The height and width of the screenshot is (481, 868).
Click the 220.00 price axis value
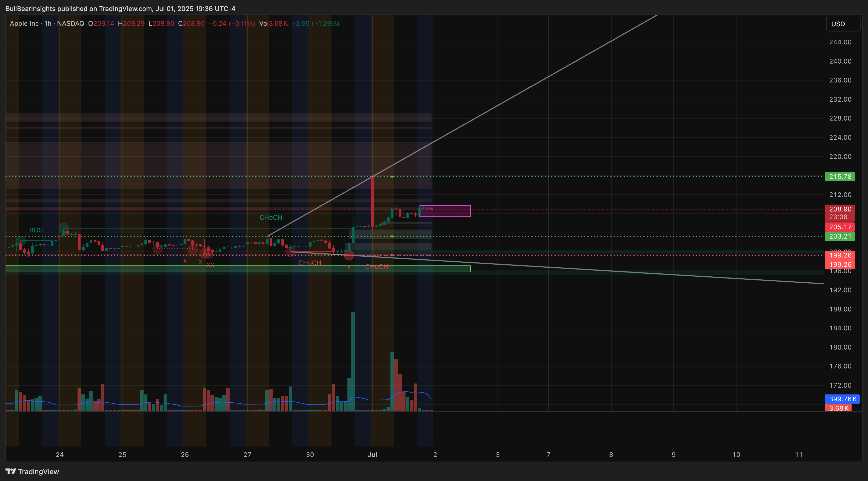point(840,157)
